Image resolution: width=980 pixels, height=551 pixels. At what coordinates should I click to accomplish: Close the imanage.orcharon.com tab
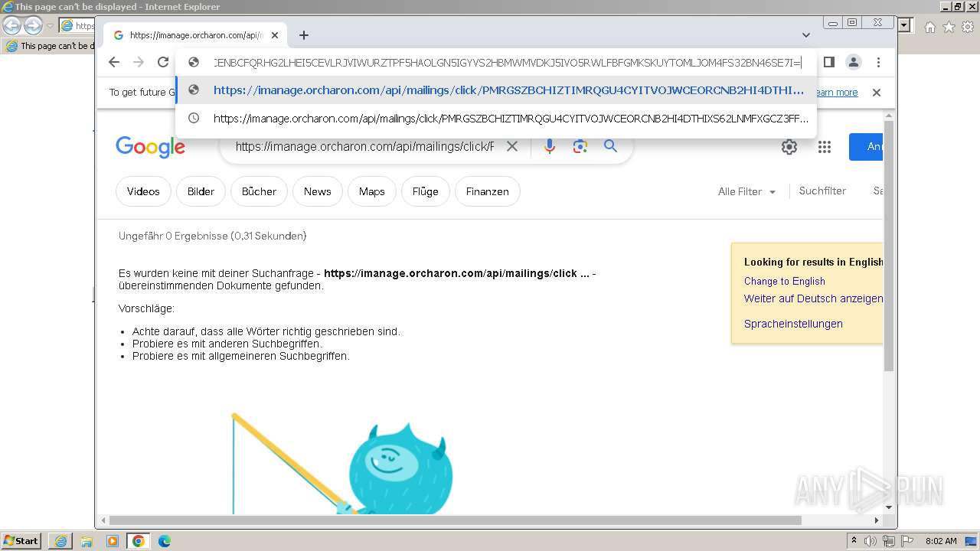click(x=275, y=35)
